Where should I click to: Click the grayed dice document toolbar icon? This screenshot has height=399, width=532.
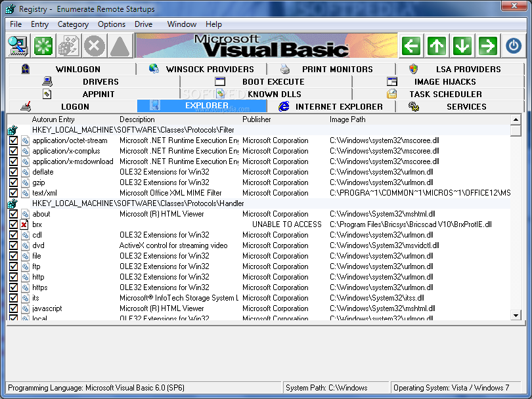click(69, 46)
